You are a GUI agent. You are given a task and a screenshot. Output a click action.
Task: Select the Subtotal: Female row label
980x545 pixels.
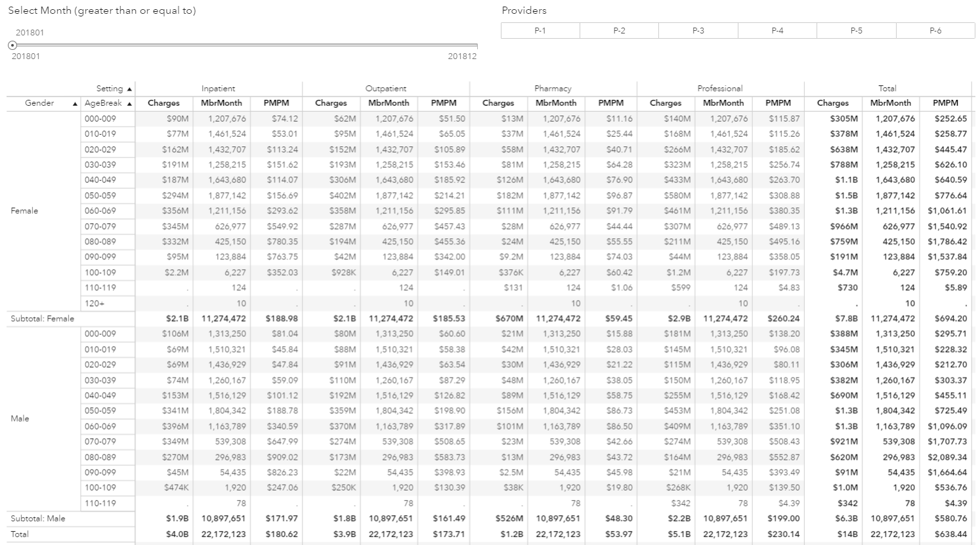pyautogui.click(x=43, y=318)
